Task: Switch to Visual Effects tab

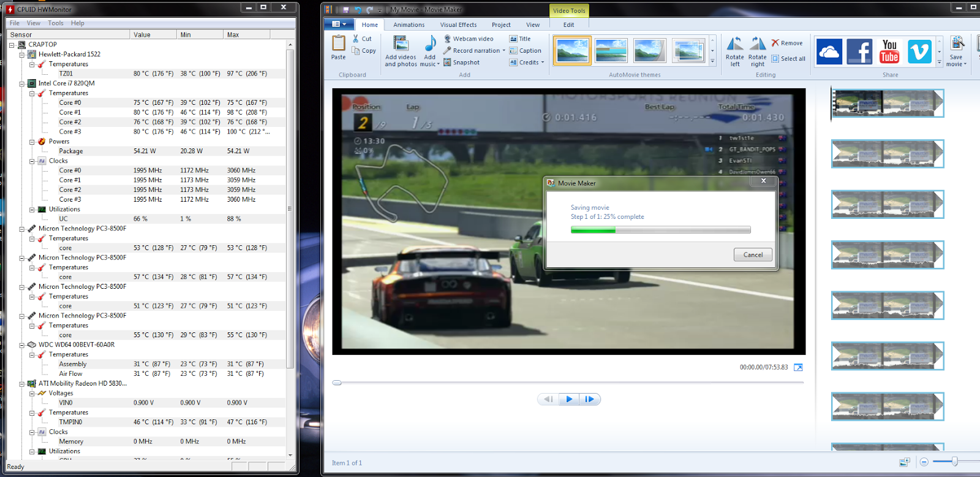Action: point(458,25)
